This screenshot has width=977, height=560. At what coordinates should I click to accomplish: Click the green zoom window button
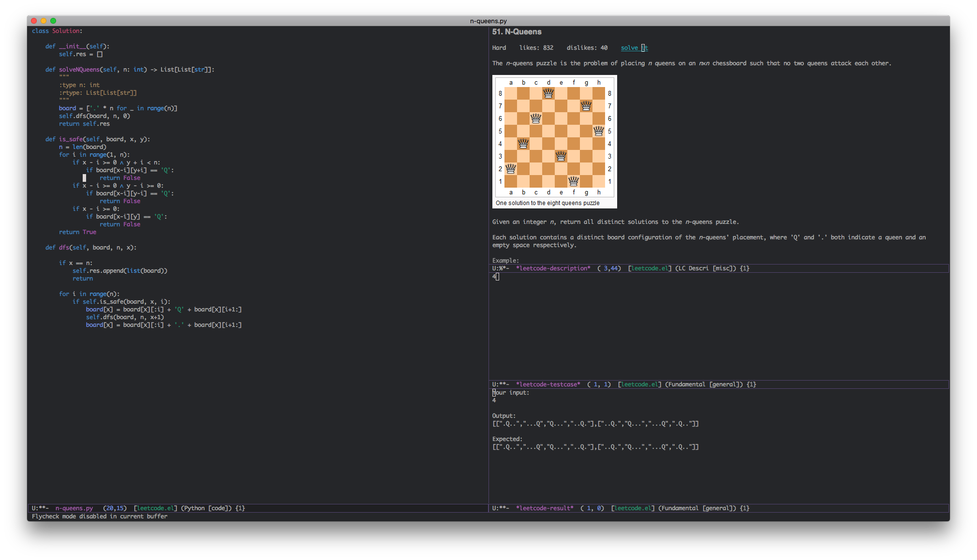(53, 21)
